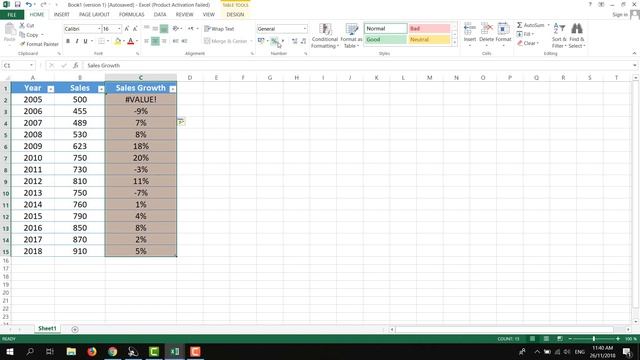Open Format as Table gallery
The height and width of the screenshot is (360, 640).
(351, 36)
